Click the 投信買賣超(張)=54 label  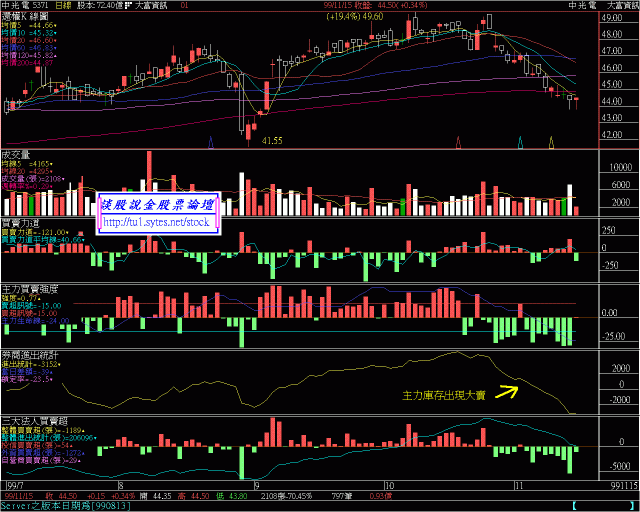pos(36,445)
